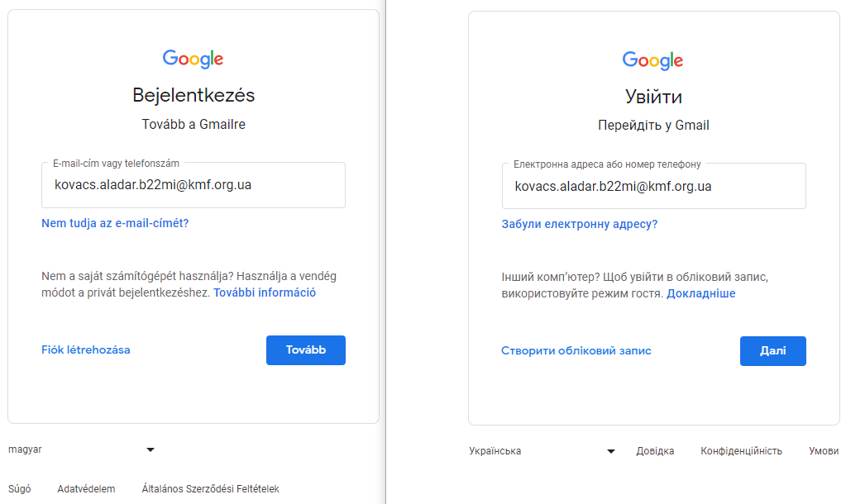Viewport: 846px width, 504px height.
Task: Open the Українська language dropdown
Action: click(541, 451)
